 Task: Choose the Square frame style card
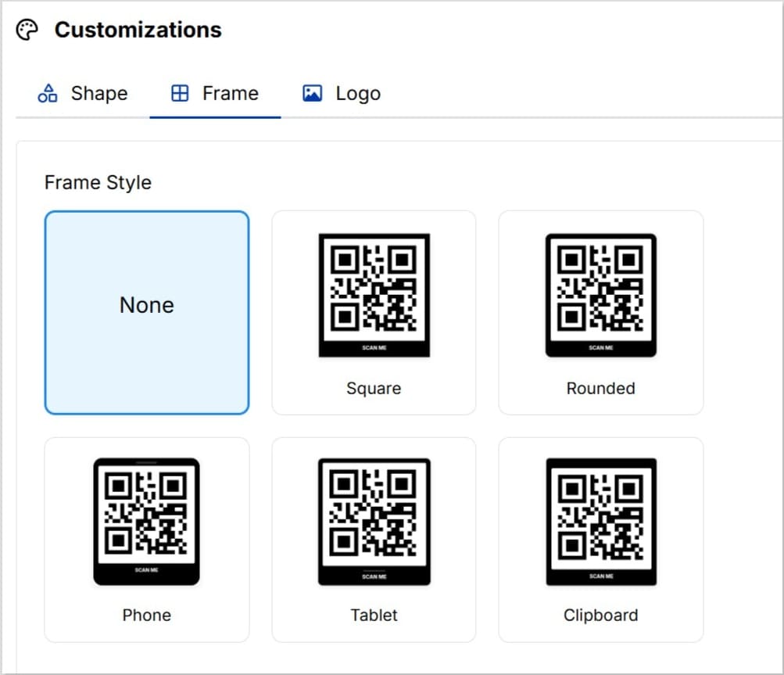tap(374, 313)
